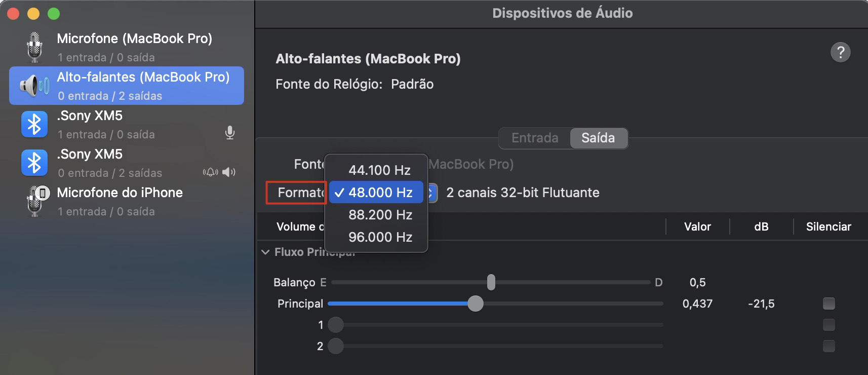Click the Alto-falantes speaker icon in sidebar

coord(34,85)
